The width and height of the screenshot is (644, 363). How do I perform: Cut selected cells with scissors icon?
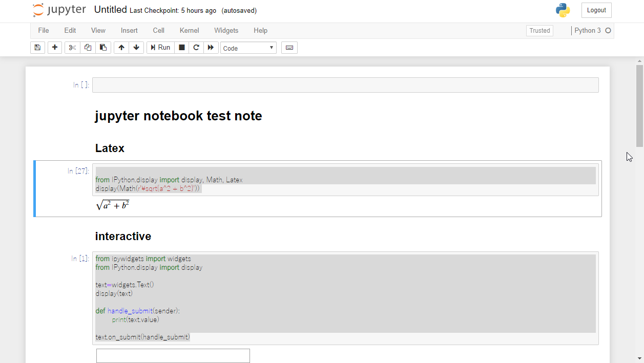pyautogui.click(x=72, y=48)
